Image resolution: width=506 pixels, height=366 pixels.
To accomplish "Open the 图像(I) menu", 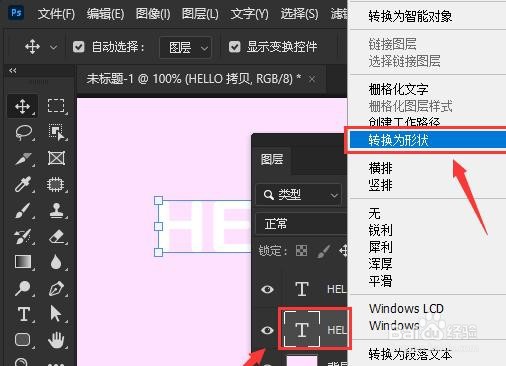I will [x=153, y=14].
